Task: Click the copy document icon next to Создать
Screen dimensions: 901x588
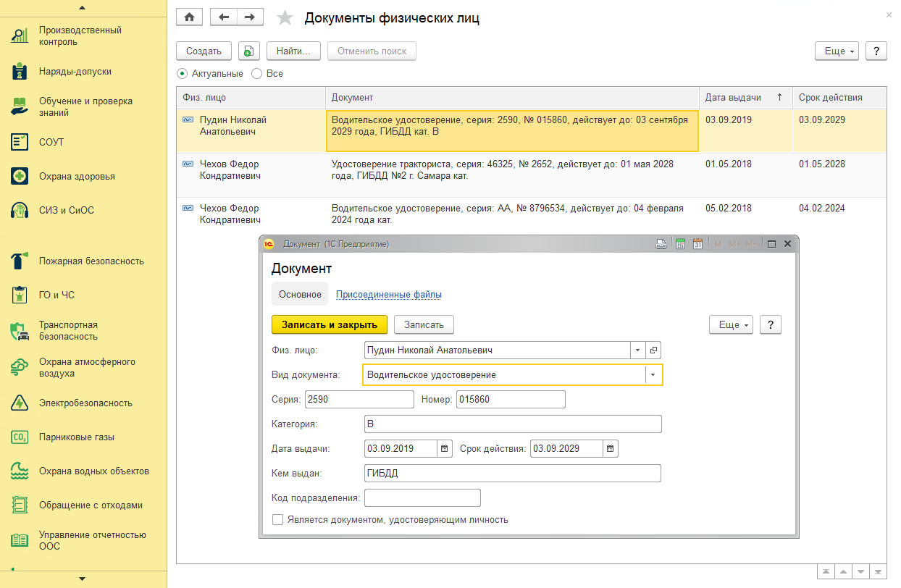Action: [x=248, y=51]
